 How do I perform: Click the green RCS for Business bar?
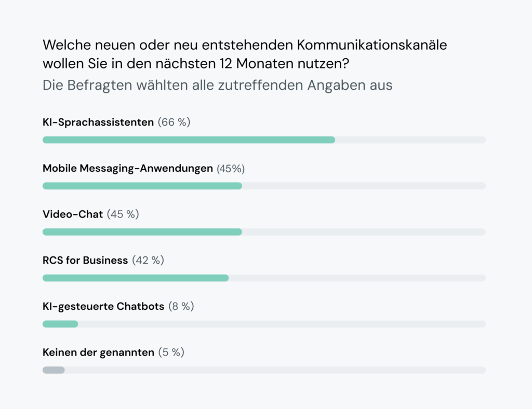tap(136, 278)
